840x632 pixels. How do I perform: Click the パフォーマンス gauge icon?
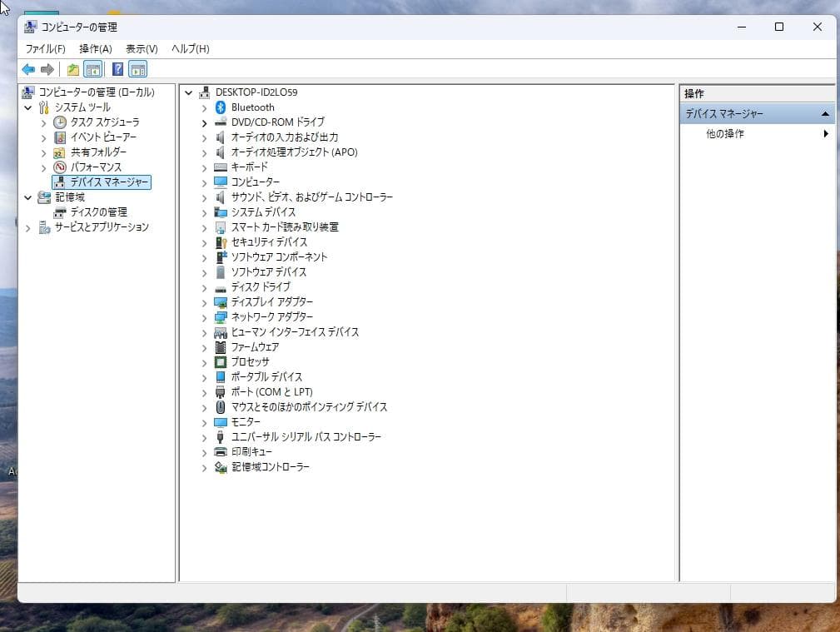60,167
